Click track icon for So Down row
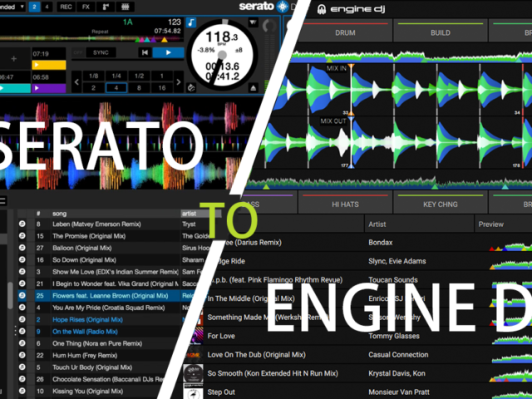Screen dimensions: 532x399 coord(22,260)
